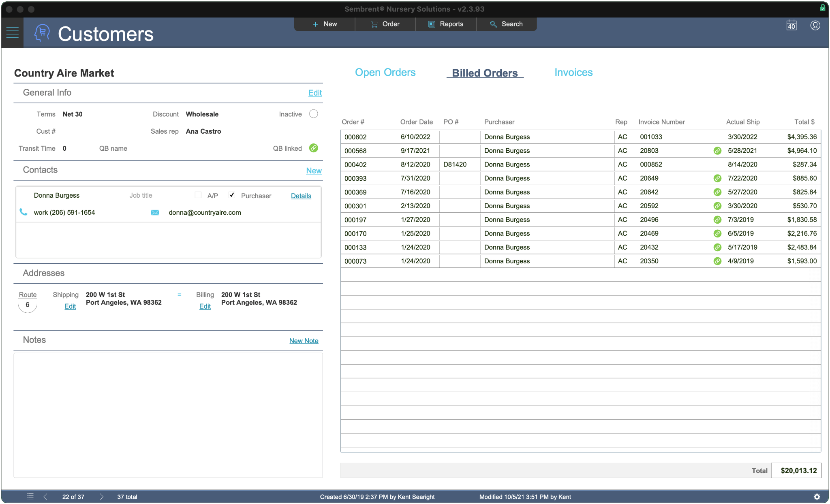
Task: Click the New Note link
Action: (304, 341)
